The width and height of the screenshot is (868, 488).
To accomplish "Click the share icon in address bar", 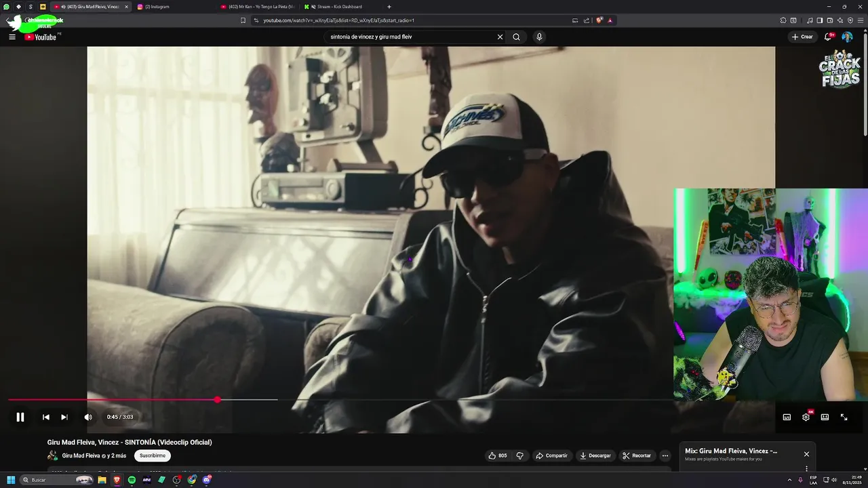I will (x=587, y=20).
